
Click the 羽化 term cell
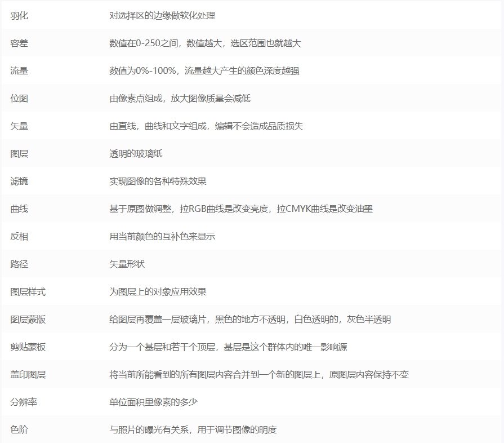pyautogui.click(x=16, y=16)
